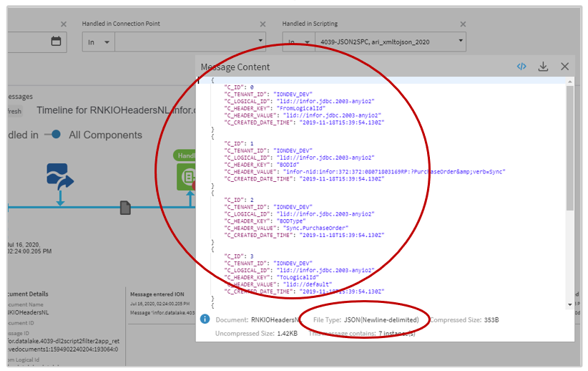Open the In dropdown for Connection Point
Viewport: 588px width, 371px height.
(x=99, y=42)
